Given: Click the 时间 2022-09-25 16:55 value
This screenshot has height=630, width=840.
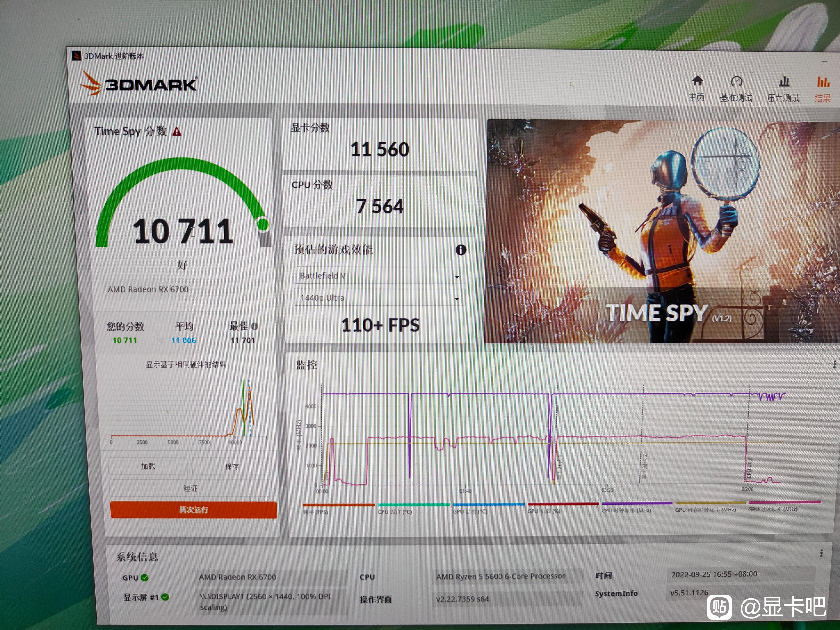Looking at the screenshot, I should tap(741, 574).
